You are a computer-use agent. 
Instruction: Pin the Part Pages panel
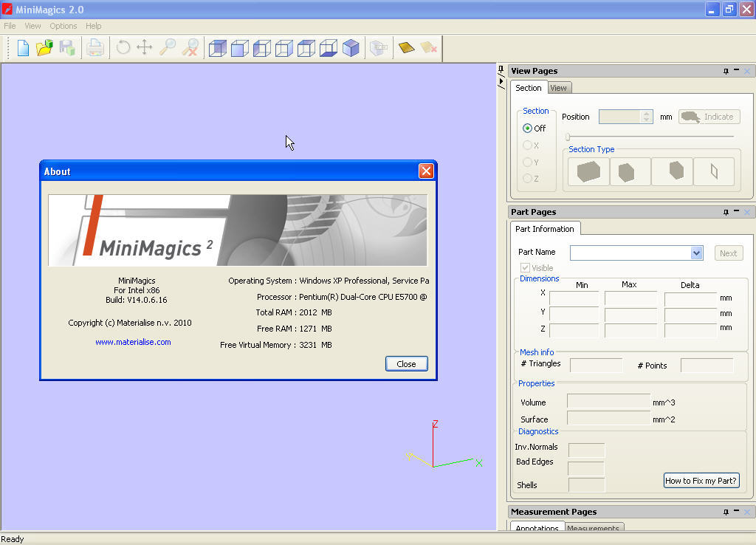click(x=726, y=212)
